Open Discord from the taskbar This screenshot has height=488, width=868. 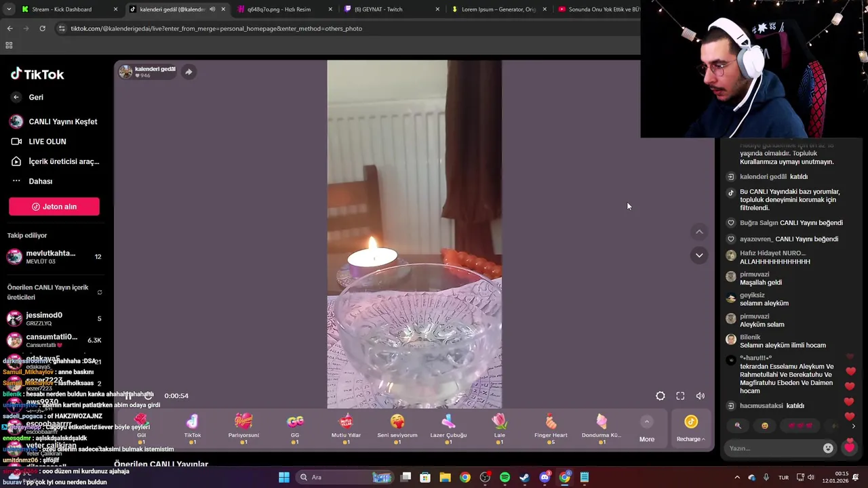tap(545, 477)
